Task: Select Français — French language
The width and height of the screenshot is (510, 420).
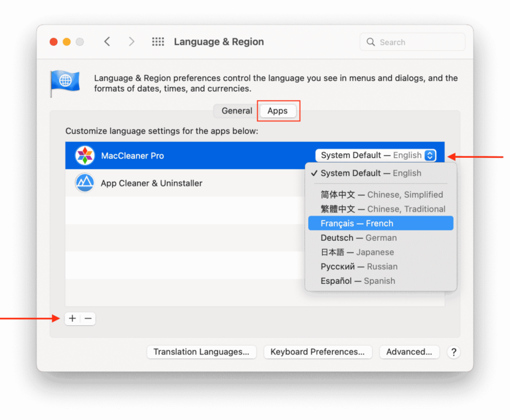Action: point(381,224)
